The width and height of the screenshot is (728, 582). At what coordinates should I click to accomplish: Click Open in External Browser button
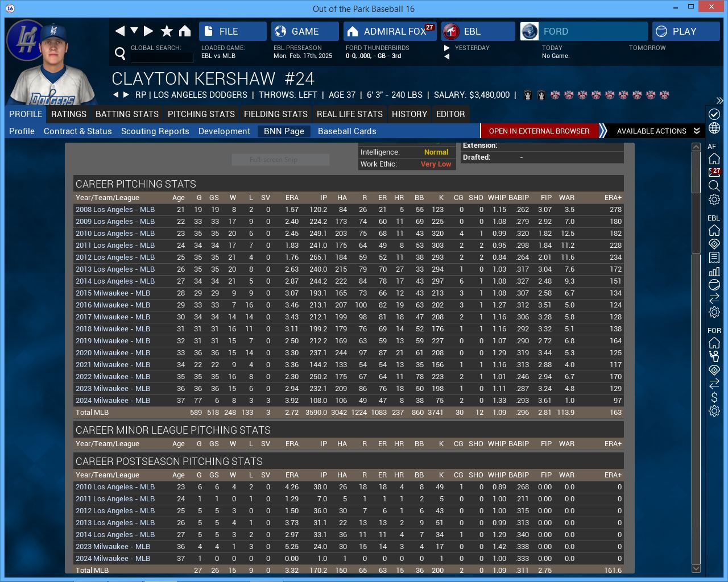(x=539, y=131)
